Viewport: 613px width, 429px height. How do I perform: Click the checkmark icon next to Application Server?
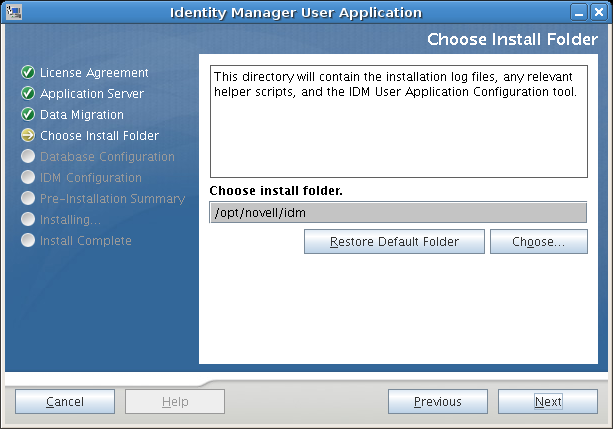[28, 94]
